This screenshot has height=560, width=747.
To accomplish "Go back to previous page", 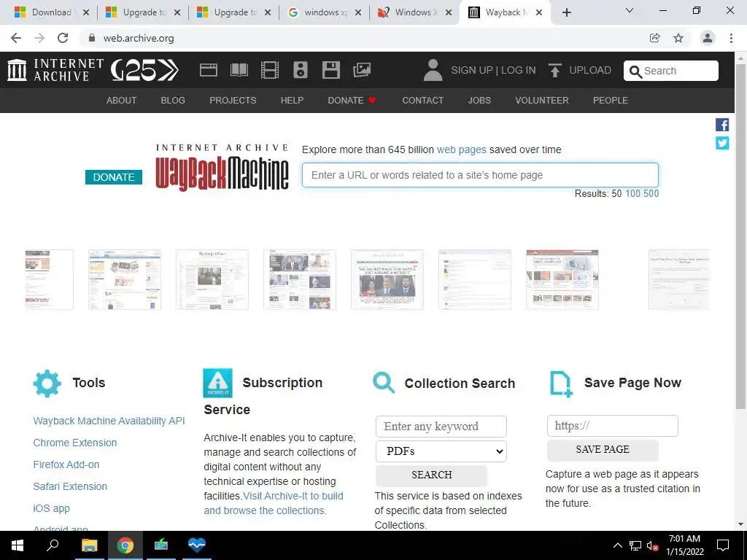I will 16,38.
